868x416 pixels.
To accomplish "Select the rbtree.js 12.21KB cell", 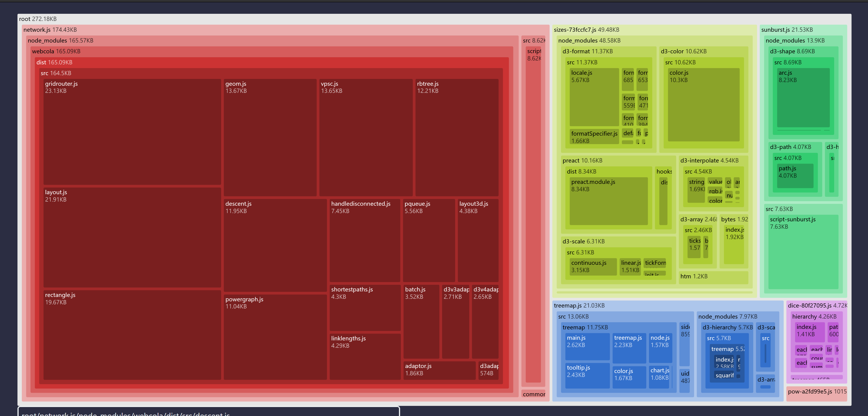I will point(457,137).
